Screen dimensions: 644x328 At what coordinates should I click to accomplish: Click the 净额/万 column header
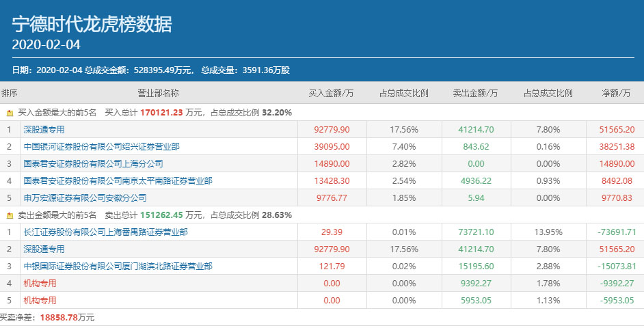(x=615, y=93)
